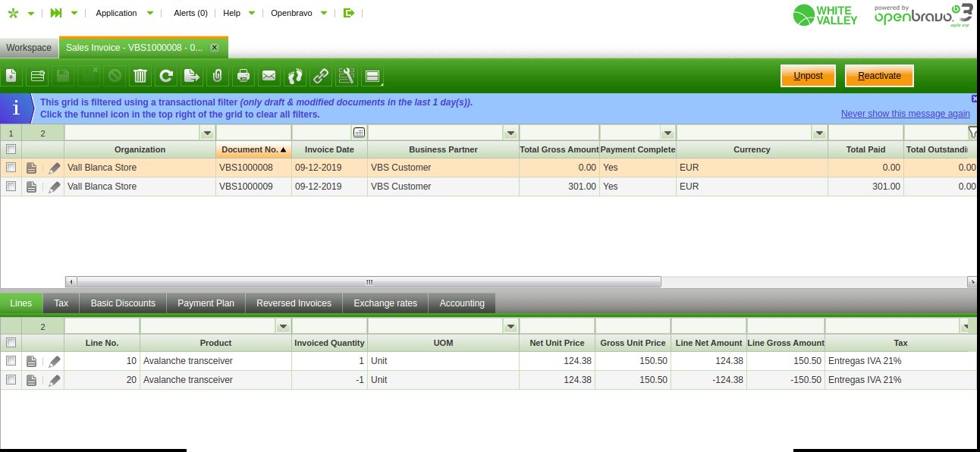This screenshot has height=452, width=980.
Task: Expand the Help menu arrow
Action: tap(252, 13)
